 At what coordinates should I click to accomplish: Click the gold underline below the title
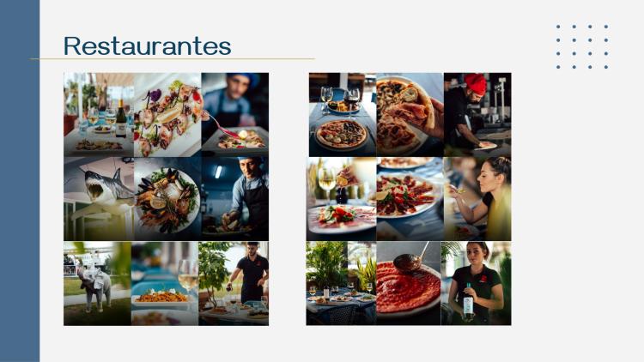[x=172, y=58]
